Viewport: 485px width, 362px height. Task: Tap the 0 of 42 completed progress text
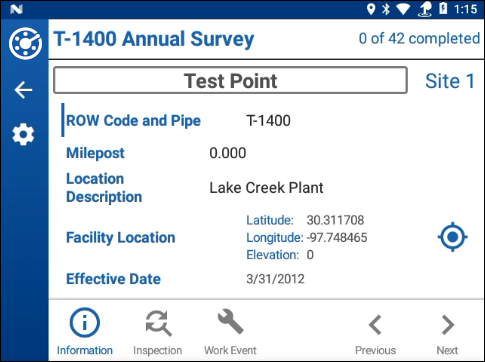[x=419, y=38]
